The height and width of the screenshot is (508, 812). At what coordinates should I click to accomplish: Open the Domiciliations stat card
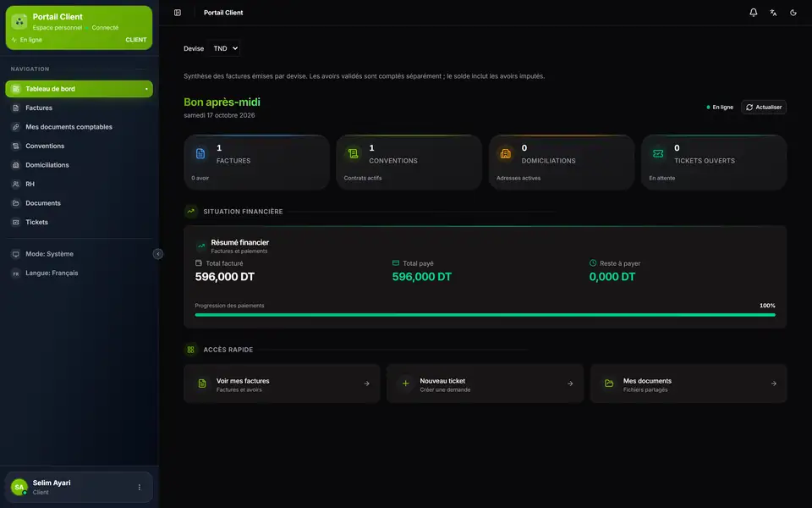point(562,163)
